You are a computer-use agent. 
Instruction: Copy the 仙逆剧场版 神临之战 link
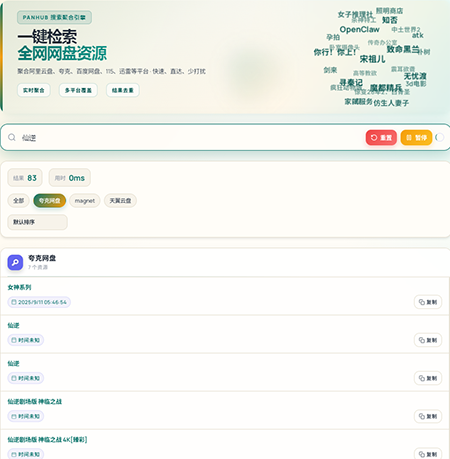tap(428, 416)
